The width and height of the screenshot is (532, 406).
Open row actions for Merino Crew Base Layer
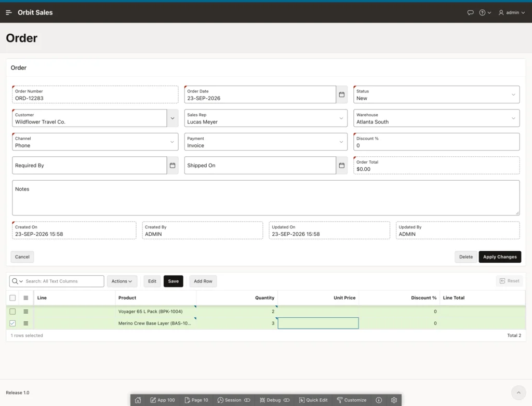pos(26,323)
